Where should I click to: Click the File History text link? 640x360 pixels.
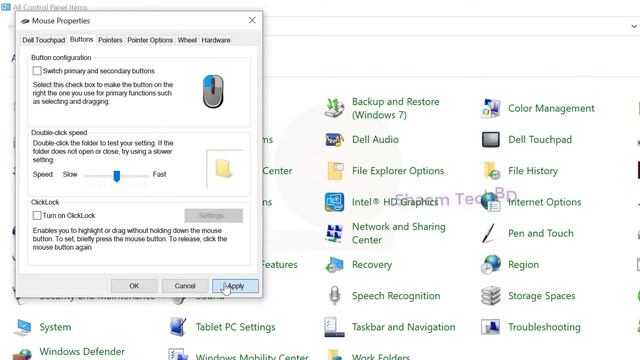(533, 171)
